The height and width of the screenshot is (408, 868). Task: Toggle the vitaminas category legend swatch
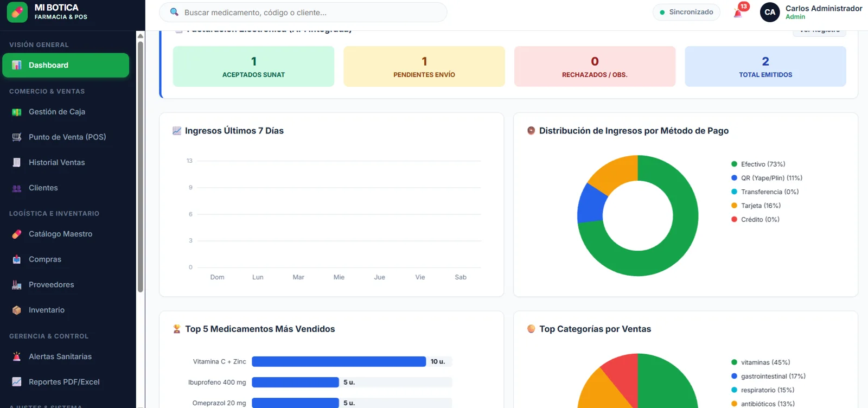click(x=734, y=362)
